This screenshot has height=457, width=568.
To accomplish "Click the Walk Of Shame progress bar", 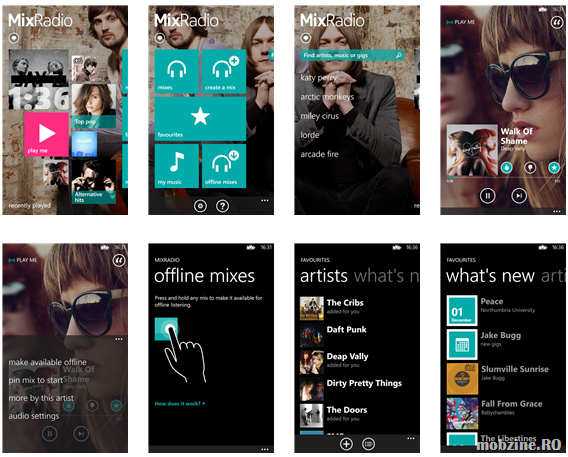I will (504, 178).
